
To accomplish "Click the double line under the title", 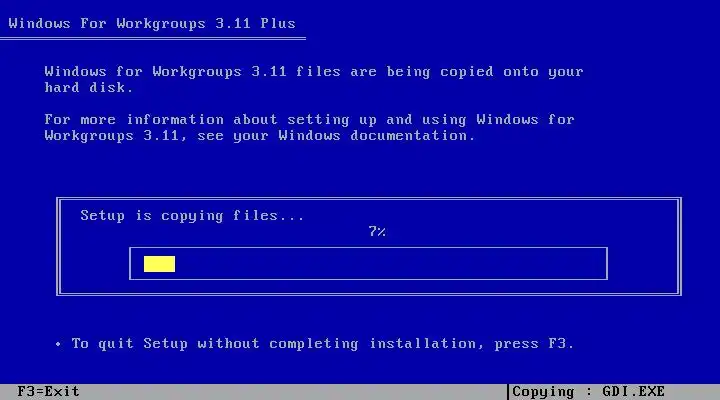I will (153, 39).
